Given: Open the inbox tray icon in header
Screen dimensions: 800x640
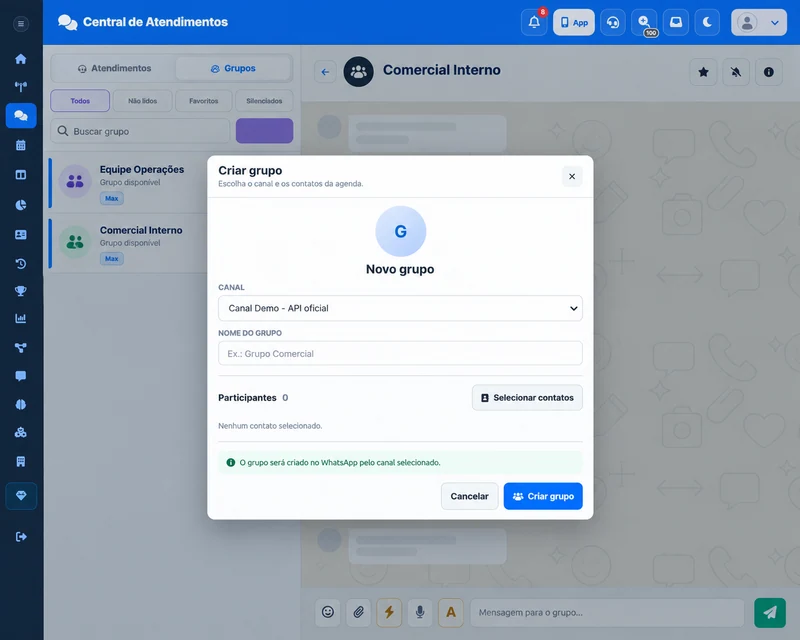Looking at the screenshot, I should point(676,22).
